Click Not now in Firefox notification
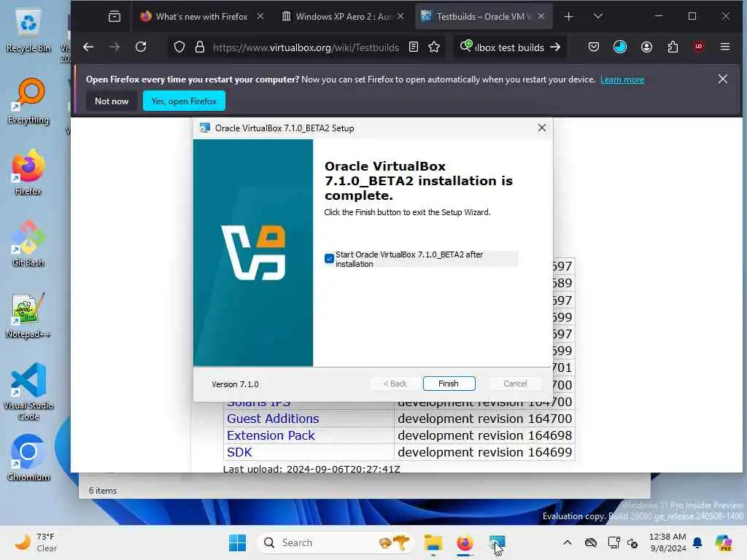The width and height of the screenshot is (747, 560). coord(112,101)
